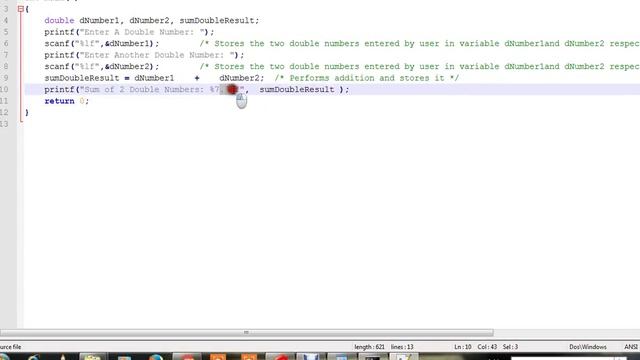Click line number 6 in the margin
Image resolution: width=640 pixels, height=360 pixels.
point(6,43)
